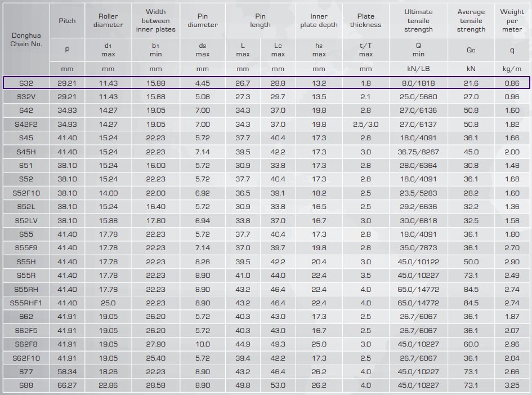The image size is (532, 395).
Task: Select the Donghua Chain No. header cell
Action: (x=26, y=39)
